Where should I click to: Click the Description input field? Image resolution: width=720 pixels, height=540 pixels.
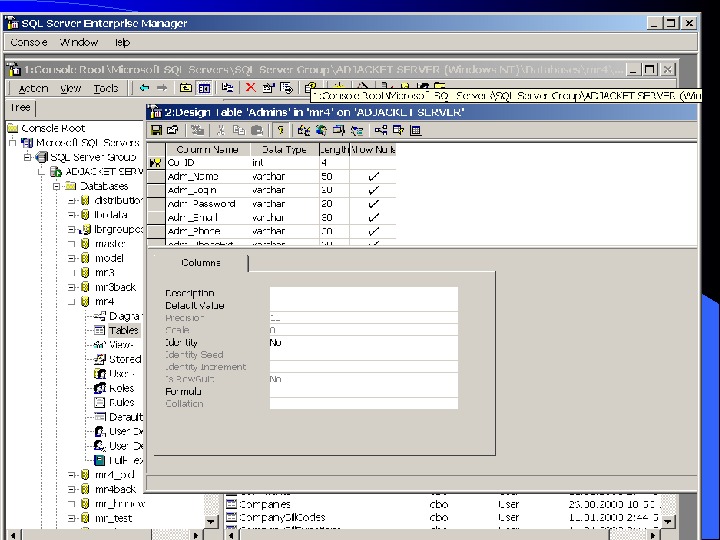pos(364,293)
